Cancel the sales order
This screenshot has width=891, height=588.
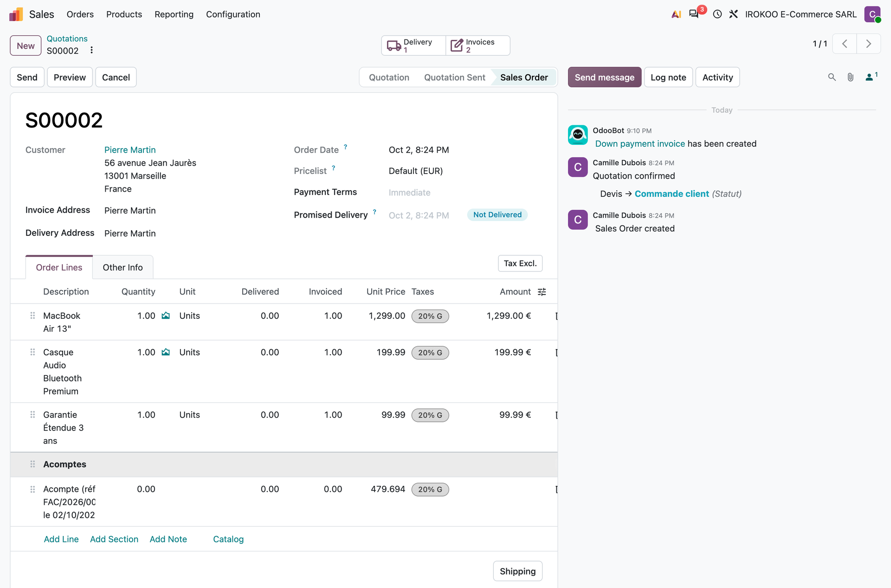[x=116, y=78]
